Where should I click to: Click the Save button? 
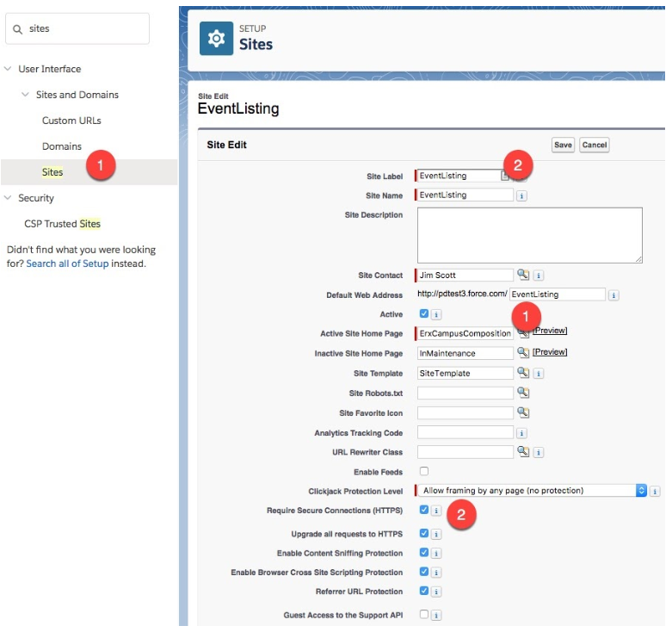pos(563,145)
